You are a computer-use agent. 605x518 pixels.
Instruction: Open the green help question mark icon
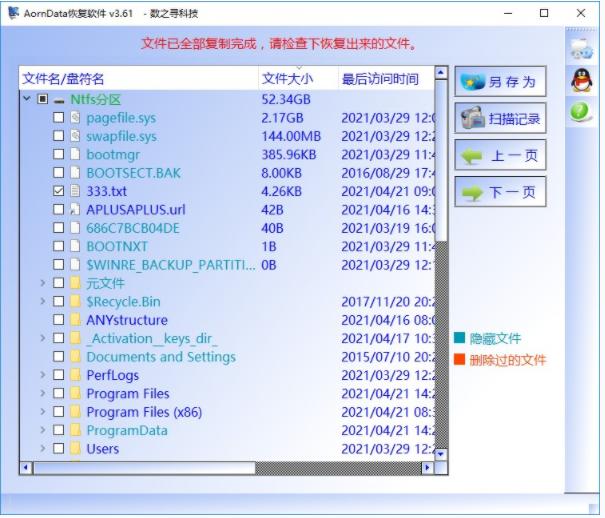click(x=581, y=113)
